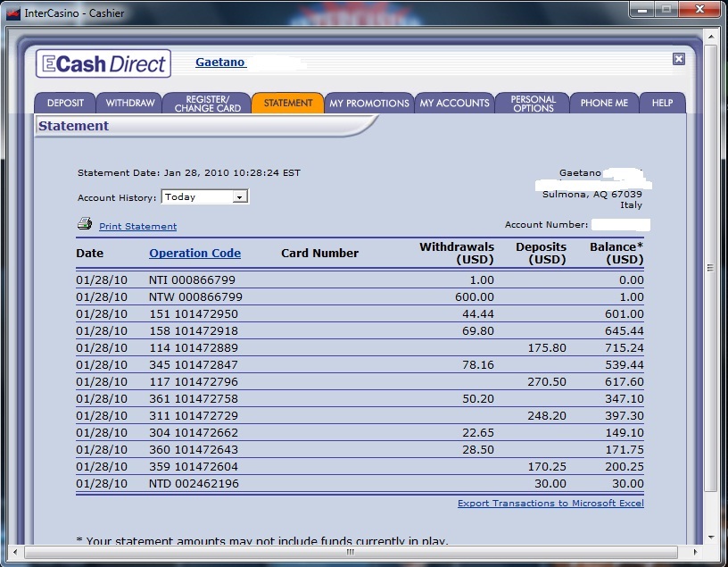Click the Date column header
728x567 pixels.
coord(89,254)
